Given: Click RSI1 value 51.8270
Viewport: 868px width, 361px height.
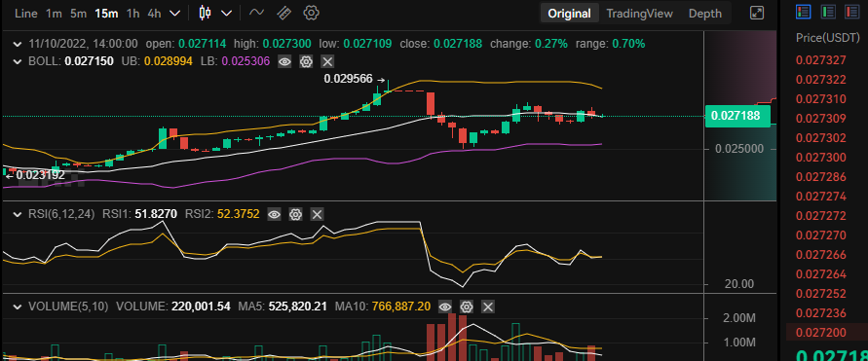Looking at the screenshot, I should click(155, 214).
